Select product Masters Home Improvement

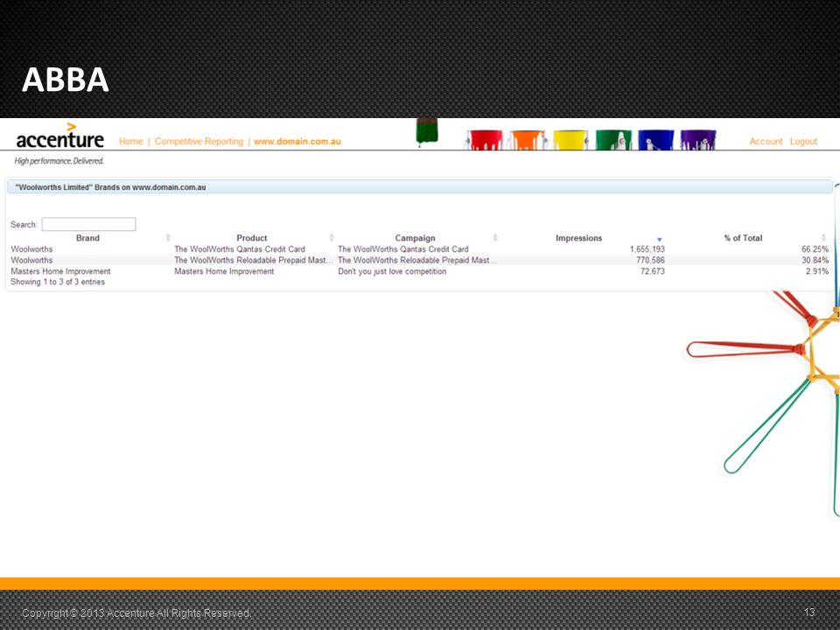pyautogui.click(x=224, y=271)
